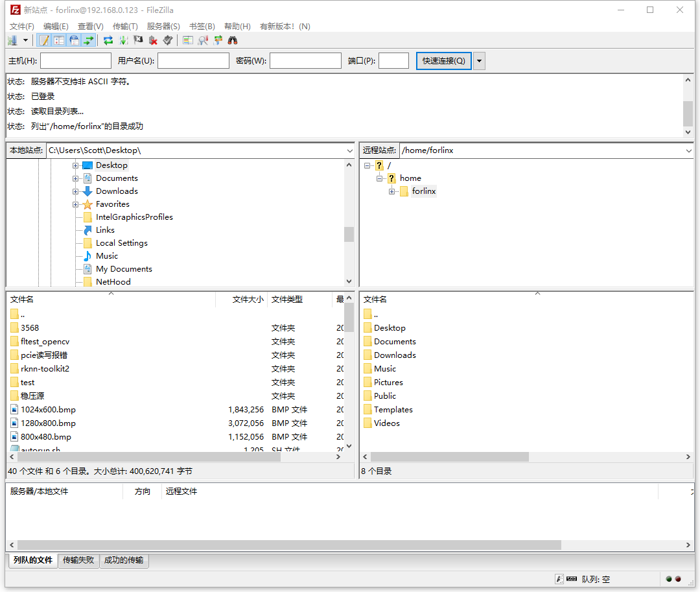Click the 快速连接(Q) button

[443, 61]
